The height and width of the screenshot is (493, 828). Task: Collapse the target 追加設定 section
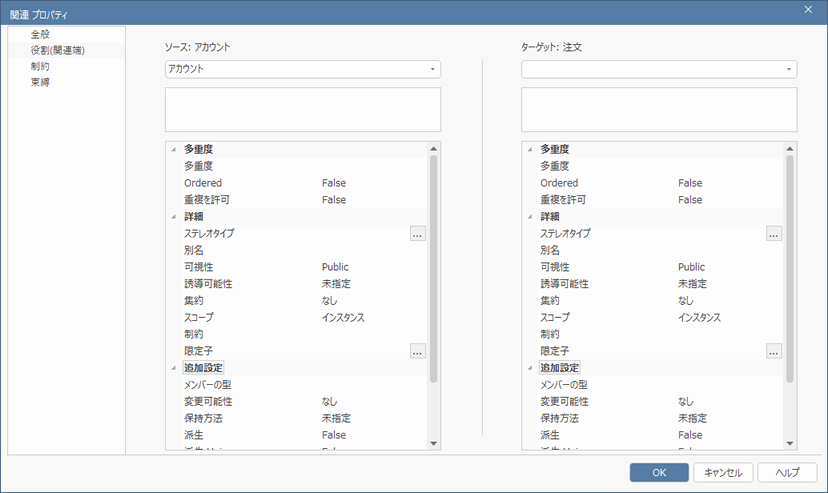click(529, 368)
